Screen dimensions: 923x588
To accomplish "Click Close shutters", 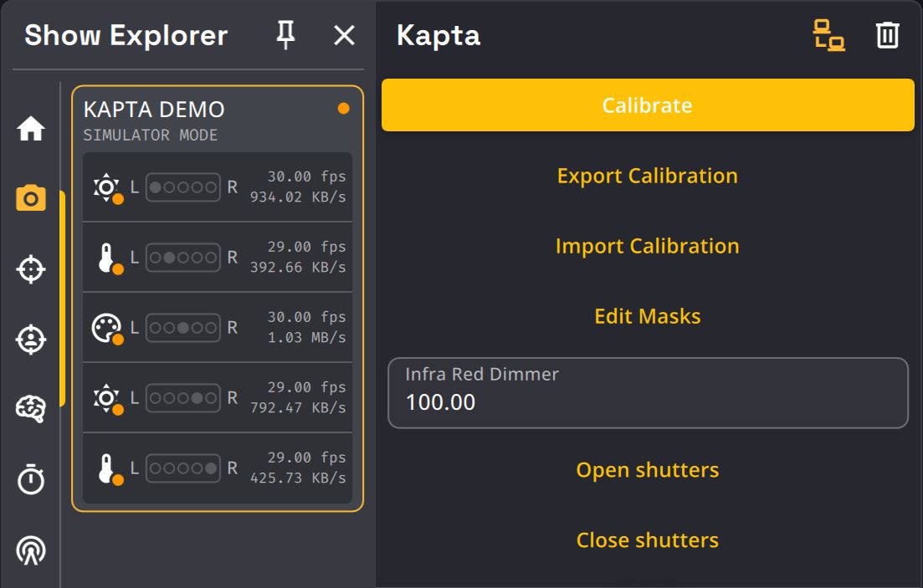I will 647,540.
